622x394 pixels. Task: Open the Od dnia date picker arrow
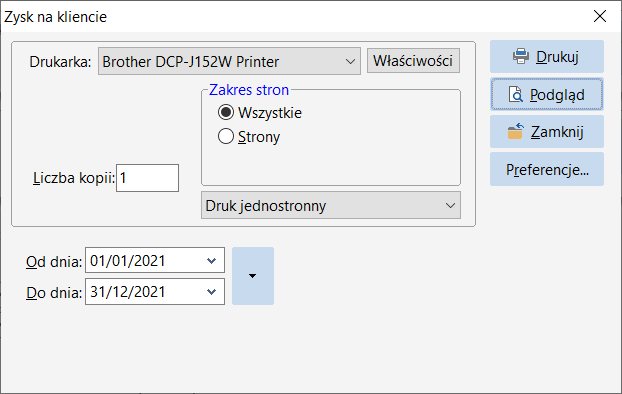pyautogui.click(x=211, y=261)
